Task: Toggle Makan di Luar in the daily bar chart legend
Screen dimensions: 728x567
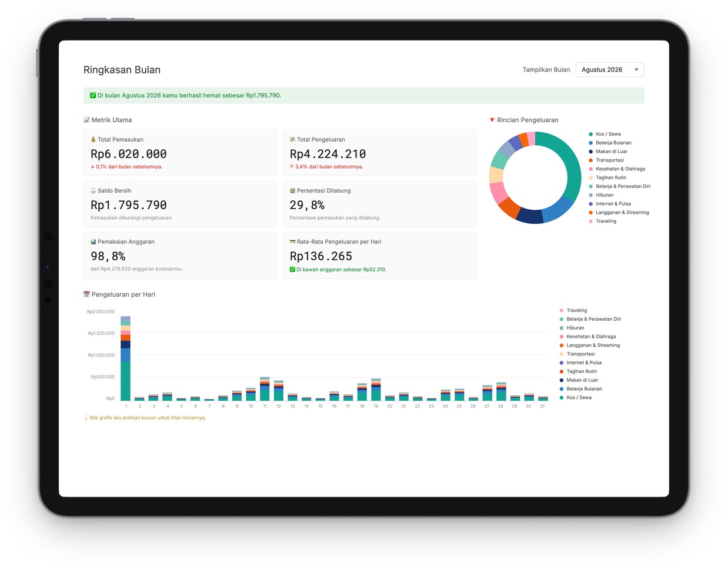Action: click(579, 380)
